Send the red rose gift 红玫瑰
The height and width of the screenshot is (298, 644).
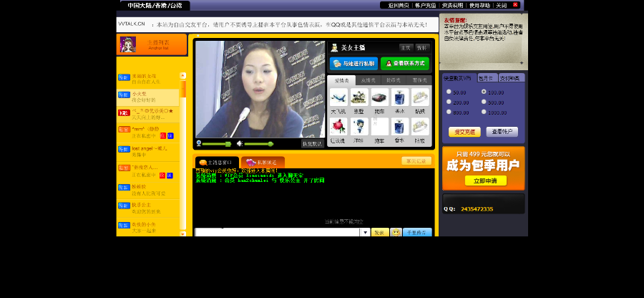tap(338, 127)
